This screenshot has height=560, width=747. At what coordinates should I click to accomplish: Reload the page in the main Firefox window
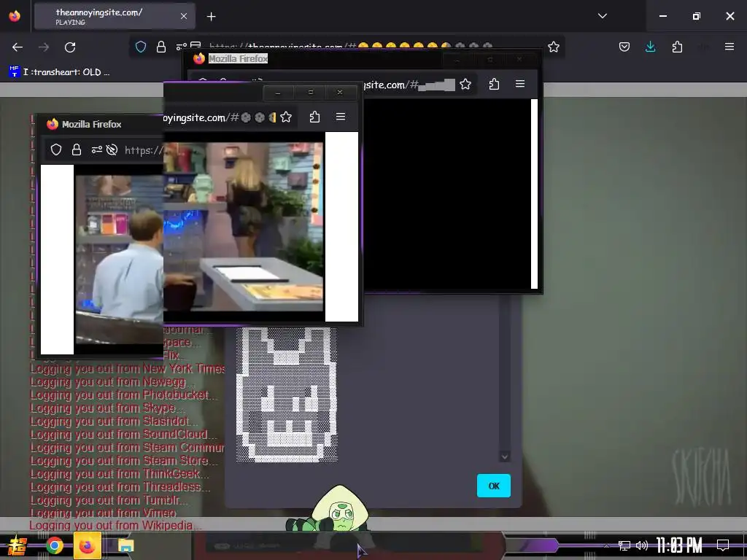[70, 47]
